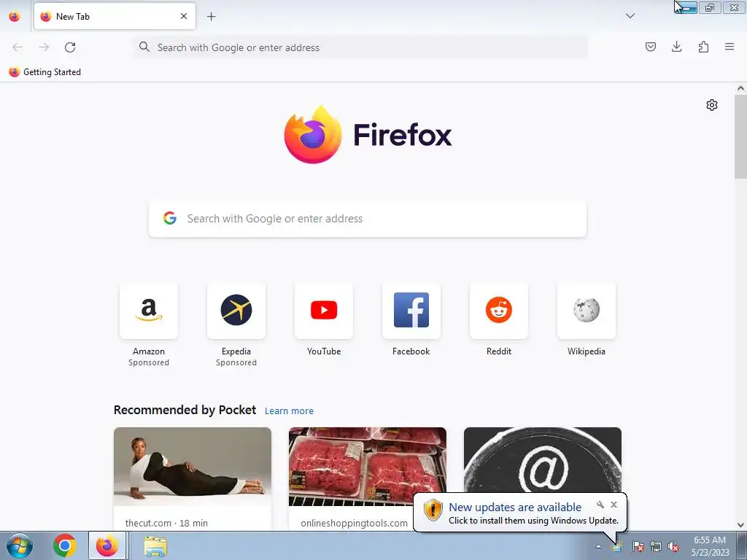The height and width of the screenshot is (560, 747).
Task: Reload the current page
Action: (70, 47)
